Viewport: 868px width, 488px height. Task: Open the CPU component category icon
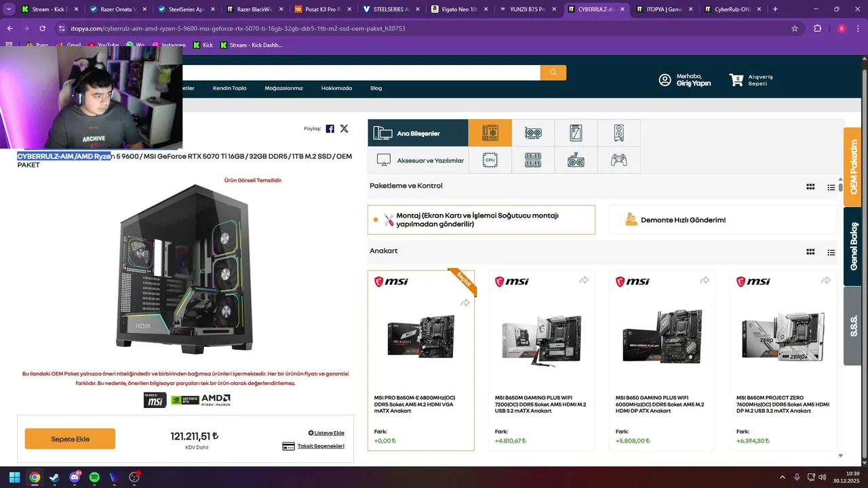click(490, 161)
